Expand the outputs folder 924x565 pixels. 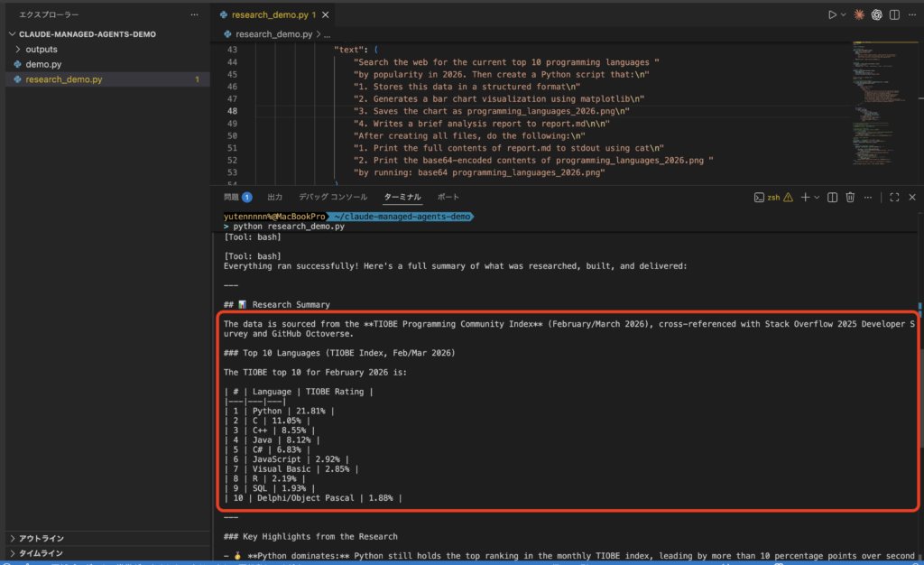[x=42, y=49]
